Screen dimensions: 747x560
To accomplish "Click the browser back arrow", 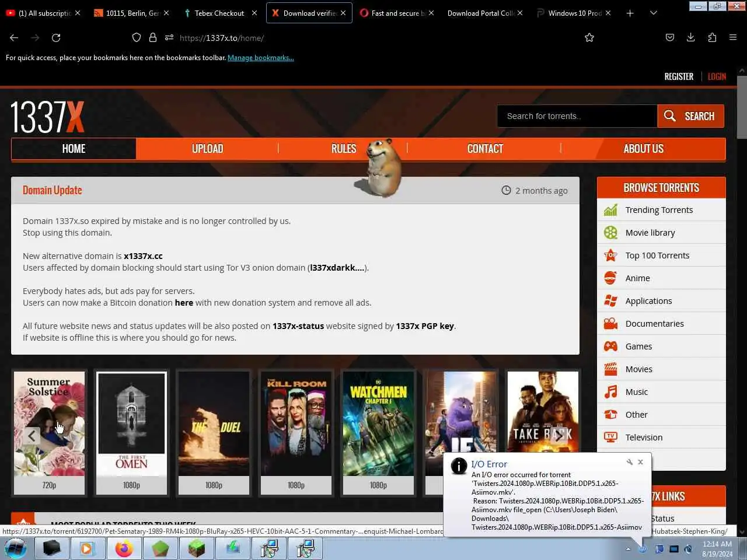I will point(14,37).
